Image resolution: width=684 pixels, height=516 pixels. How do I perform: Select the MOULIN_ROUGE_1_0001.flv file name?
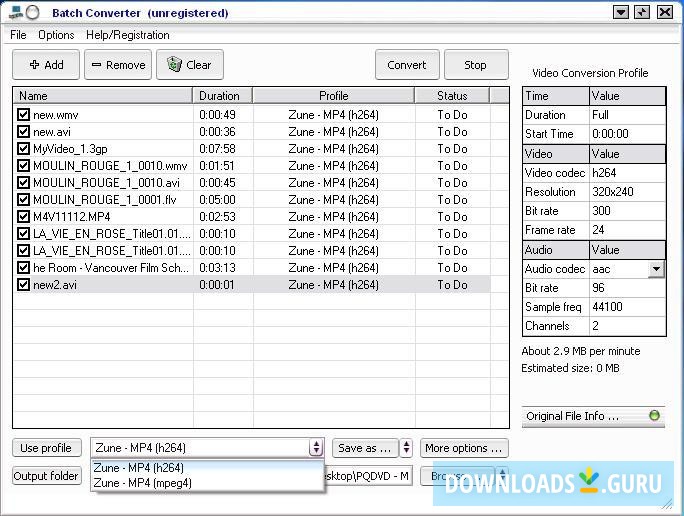pyautogui.click(x=105, y=200)
